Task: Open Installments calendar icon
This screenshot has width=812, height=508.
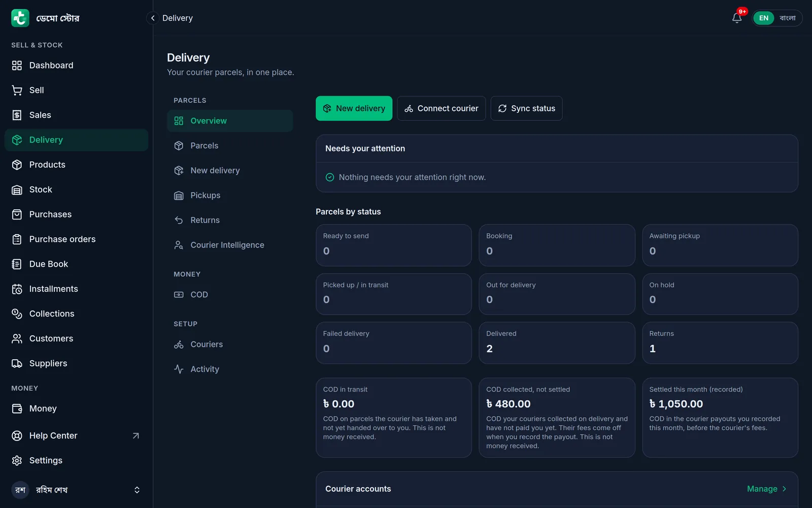Action: pyautogui.click(x=17, y=289)
